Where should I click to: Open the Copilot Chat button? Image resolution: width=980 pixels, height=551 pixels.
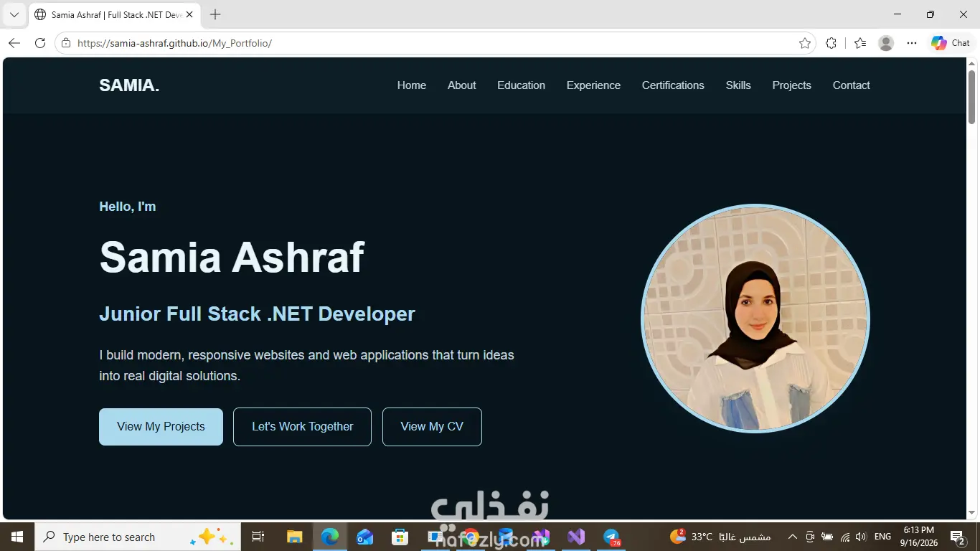click(x=951, y=43)
